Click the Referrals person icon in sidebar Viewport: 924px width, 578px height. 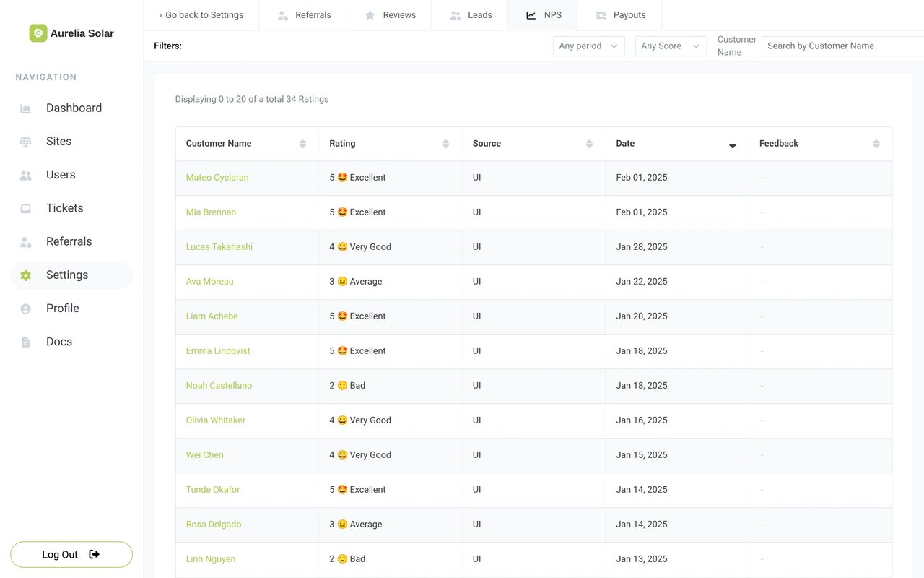coord(26,241)
